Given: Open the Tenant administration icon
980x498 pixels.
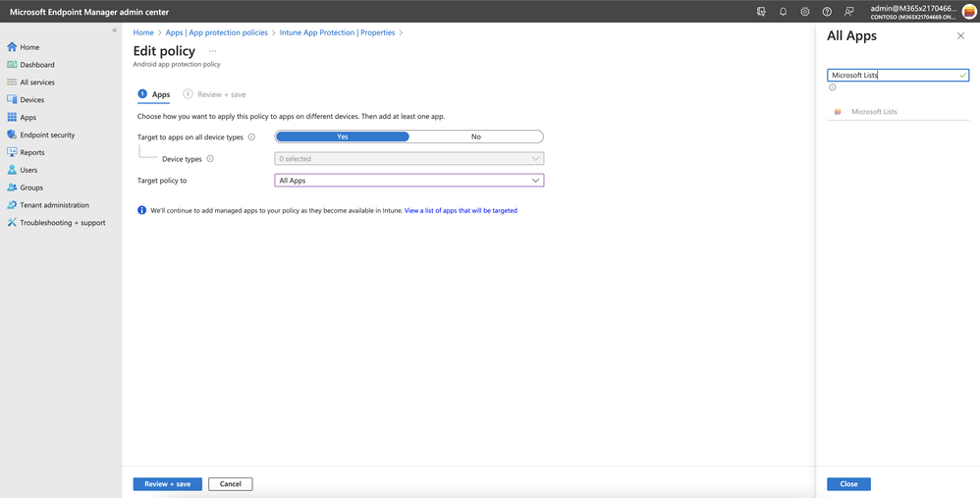Looking at the screenshot, I should pyautogui.click(x=12, y=204).
